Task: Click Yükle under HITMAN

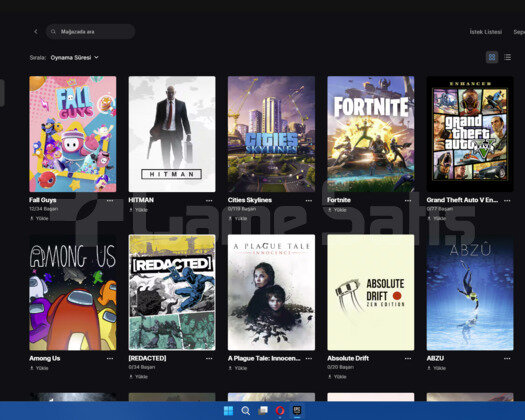Action: coord(138,210)
